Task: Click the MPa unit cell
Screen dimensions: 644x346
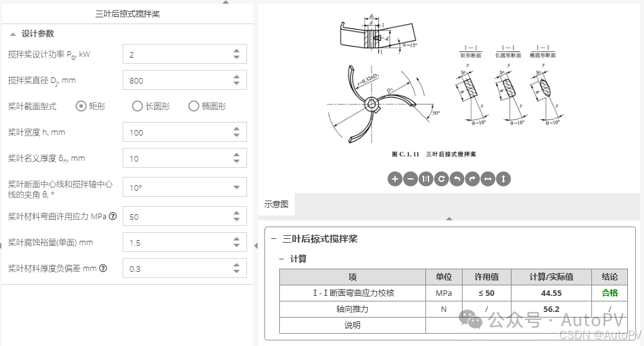Action: (444, 293)
